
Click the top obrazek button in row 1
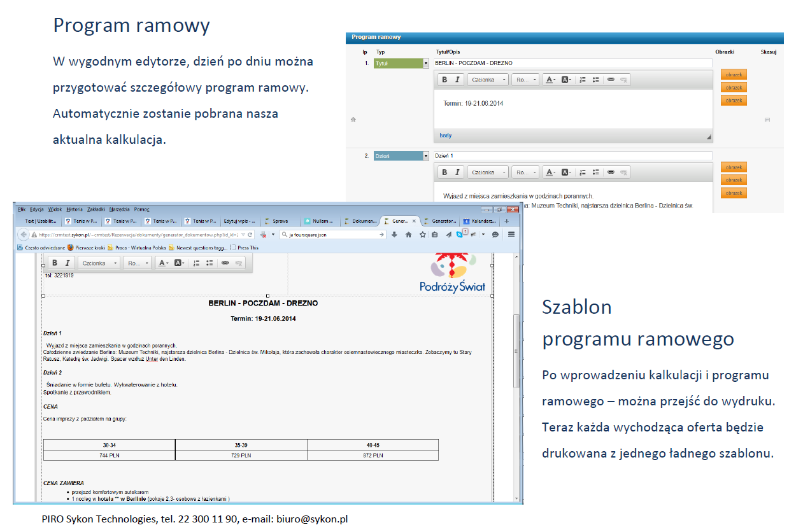[734, 74]
